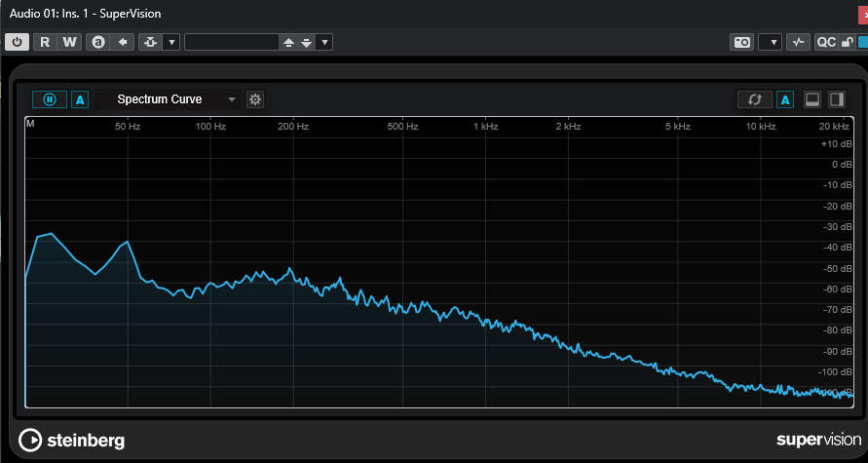The height and width of the screenshot is (463, 868).
Task: Click the M channel label in display
Action: coord(30,124)
